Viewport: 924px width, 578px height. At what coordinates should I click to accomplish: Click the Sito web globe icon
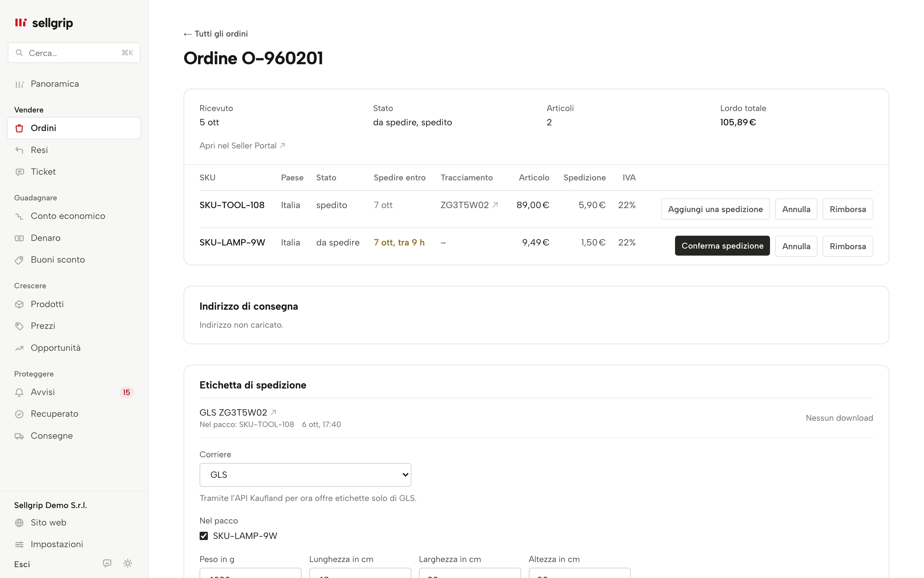tap(19, 523)
